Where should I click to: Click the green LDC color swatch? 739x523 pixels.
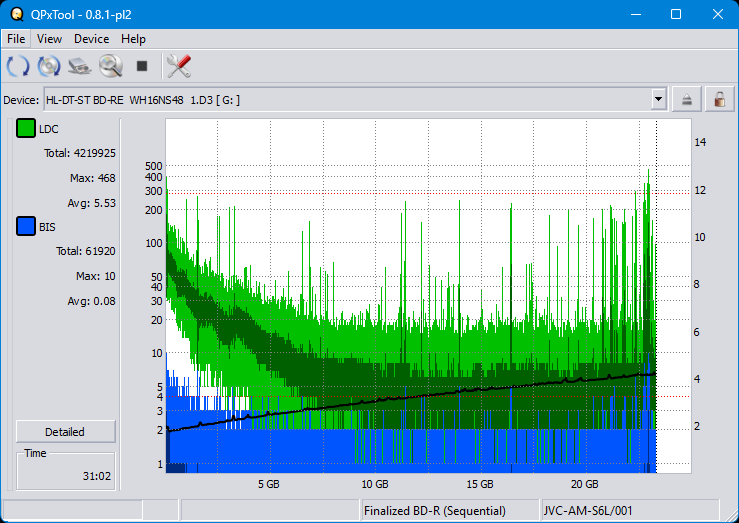[26, 129]
